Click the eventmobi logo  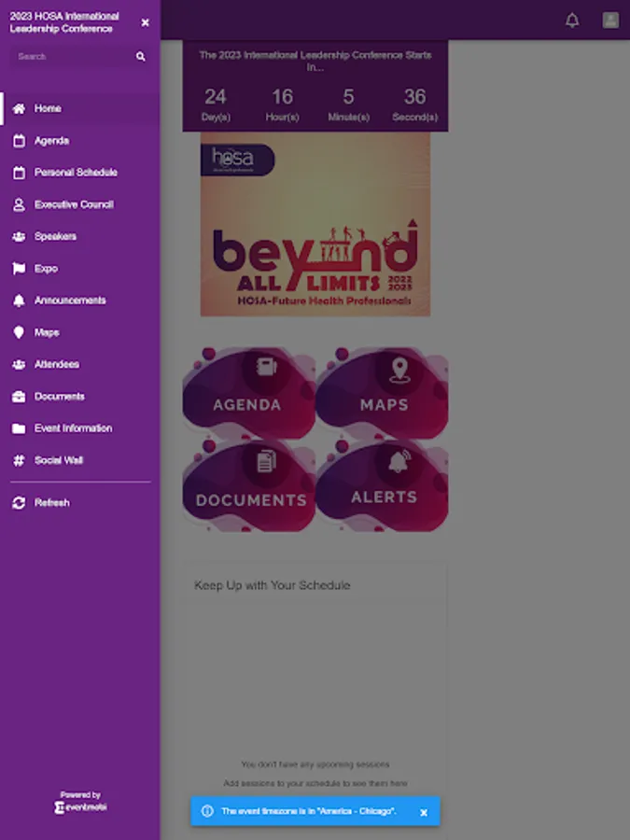coord(80,806)
